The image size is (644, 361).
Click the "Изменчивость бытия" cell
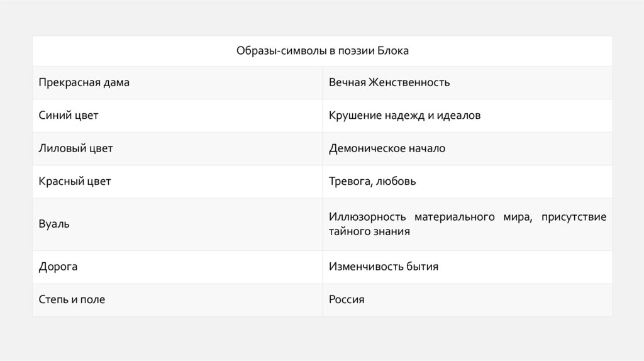click(x=384, y=267)
